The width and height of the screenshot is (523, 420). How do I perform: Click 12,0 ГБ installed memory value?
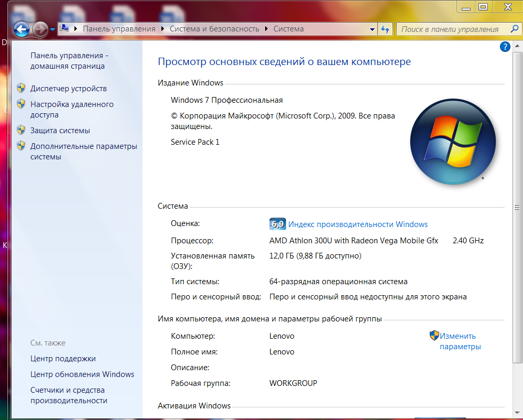(x=315, y=256)
